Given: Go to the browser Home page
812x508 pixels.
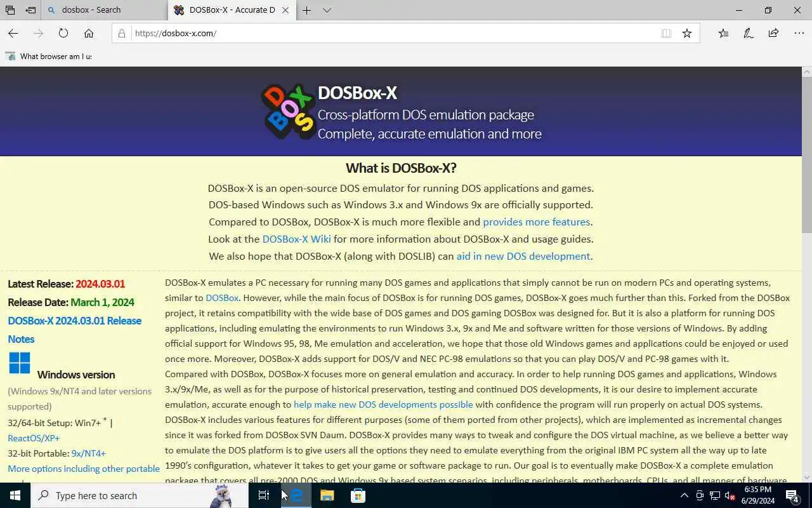Looking at the screenshot, I should coord(89,33).
